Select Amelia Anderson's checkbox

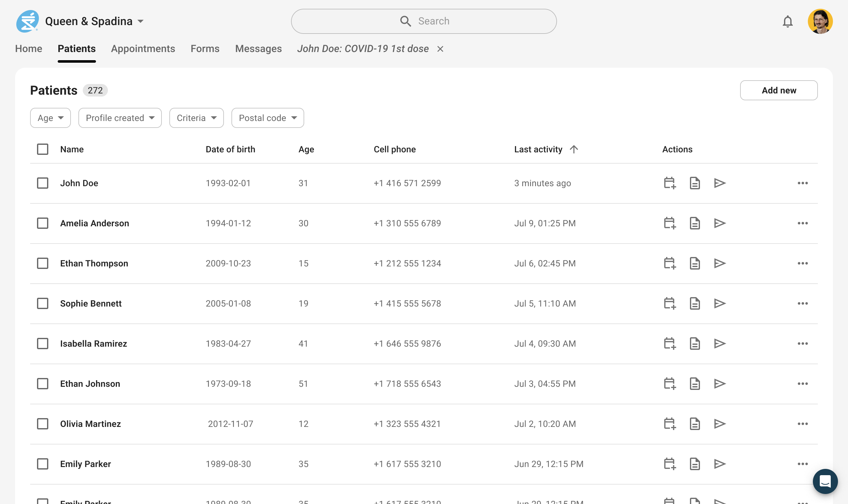[42, 223]
